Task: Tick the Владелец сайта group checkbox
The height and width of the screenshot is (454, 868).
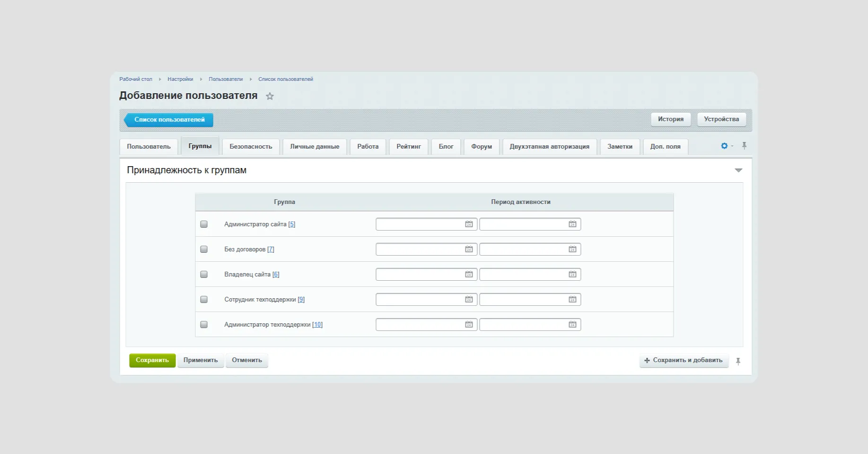Action: pyautogui.click(x=204, y=275)
